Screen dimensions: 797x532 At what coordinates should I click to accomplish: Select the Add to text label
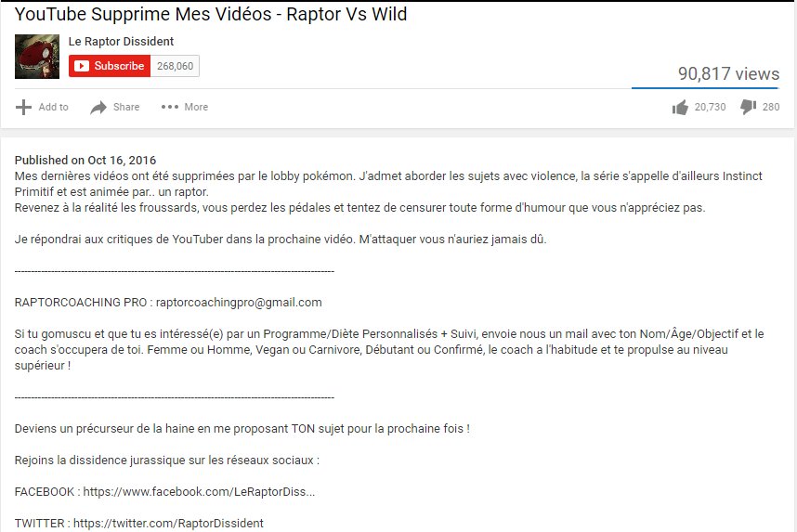pos(53,108)
